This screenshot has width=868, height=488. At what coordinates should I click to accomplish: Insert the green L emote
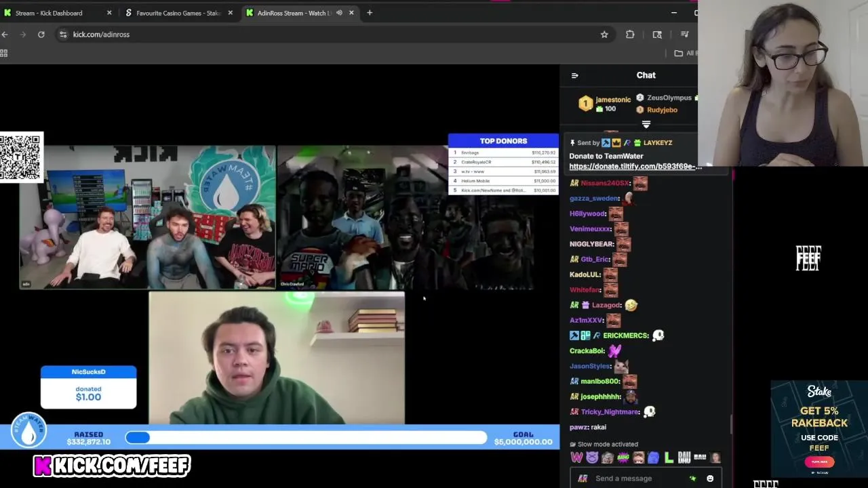[x=669, y=457]
